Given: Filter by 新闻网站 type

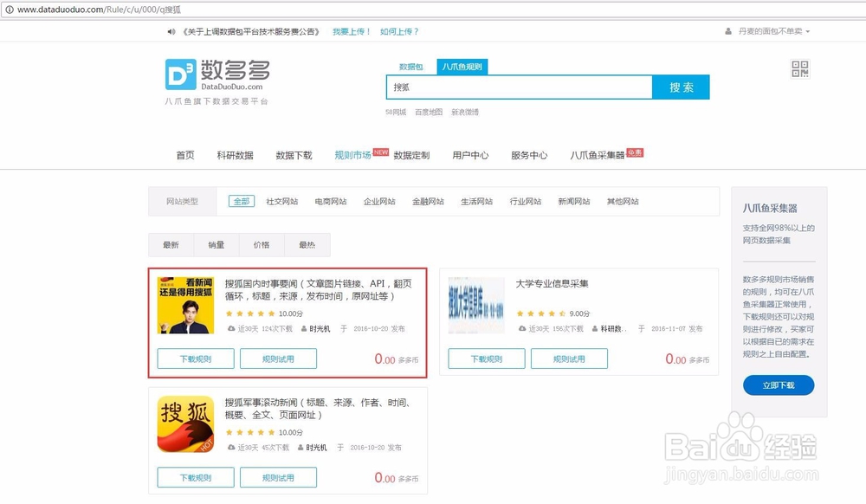Looking at the screenshot, I should pyautogui.click(x=574, y=202).
